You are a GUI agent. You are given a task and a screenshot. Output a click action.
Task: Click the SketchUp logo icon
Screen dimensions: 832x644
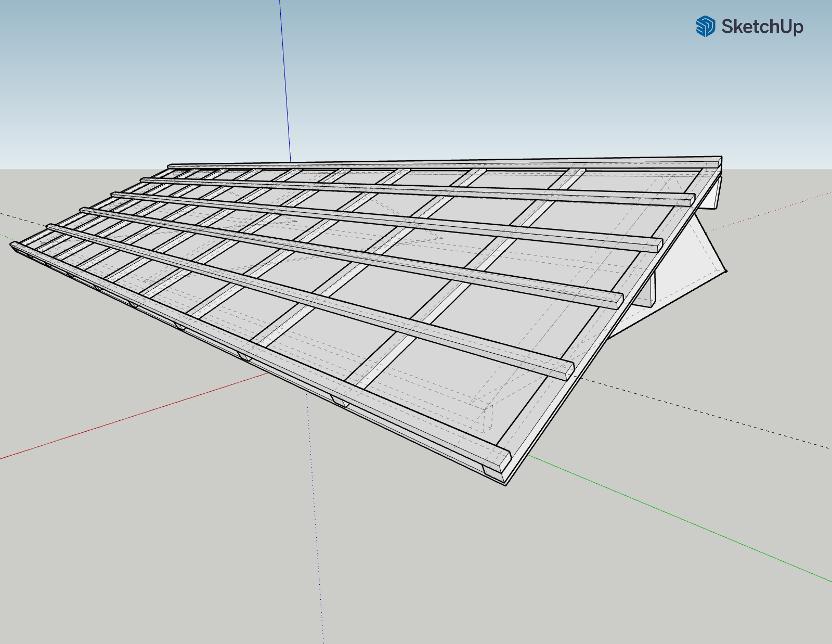coord(705,26)
